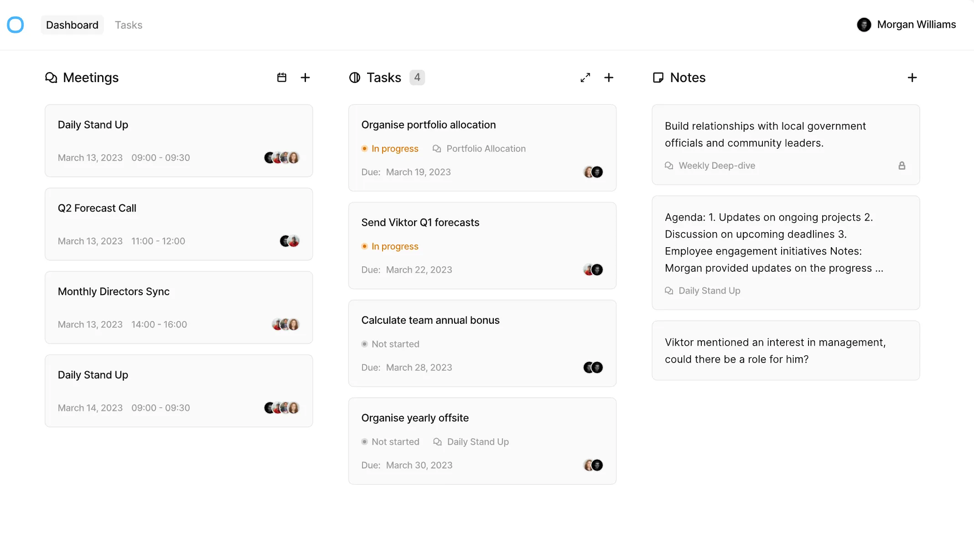Image resolution: width=974 pixels, height=560 pixels.
Task: Toggle the Not started status on Organise yearly offsite
Action: point(390,441)
